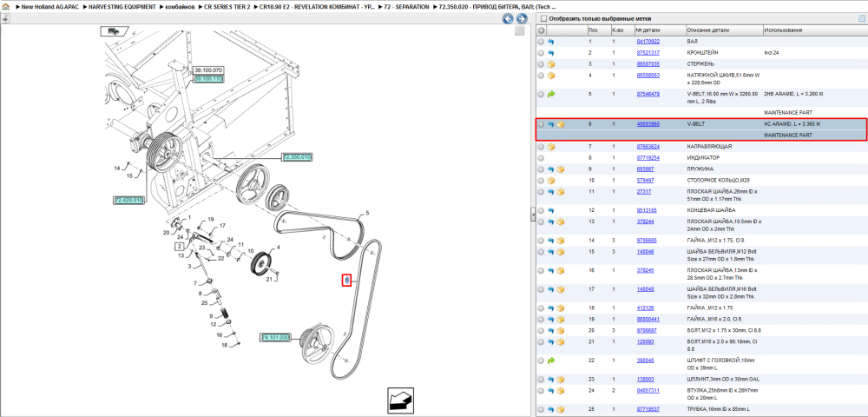This screenshot has width=868, height=417.
Task: Go to the home icon in breadcrumb
Action: [x=5, y=6]
